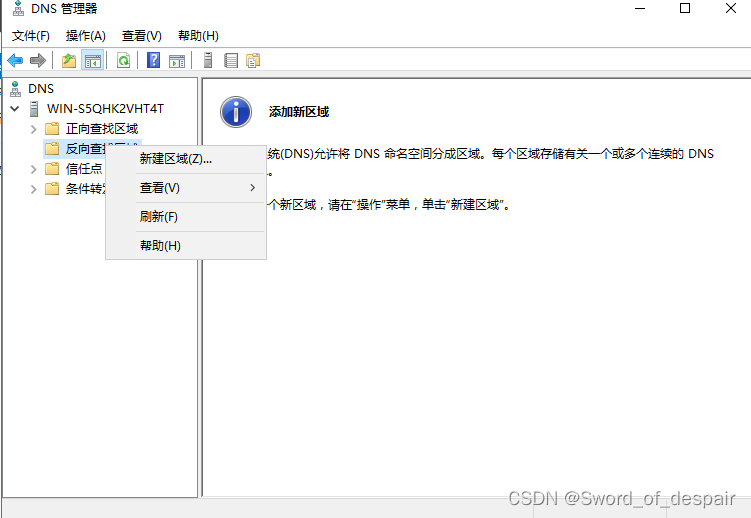Expand the 条件转发 tree node
Screen dimensions: 751x518
point(34,189)
